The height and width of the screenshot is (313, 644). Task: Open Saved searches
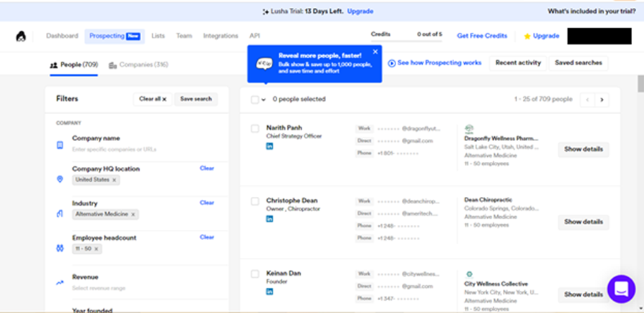[578, 63]
